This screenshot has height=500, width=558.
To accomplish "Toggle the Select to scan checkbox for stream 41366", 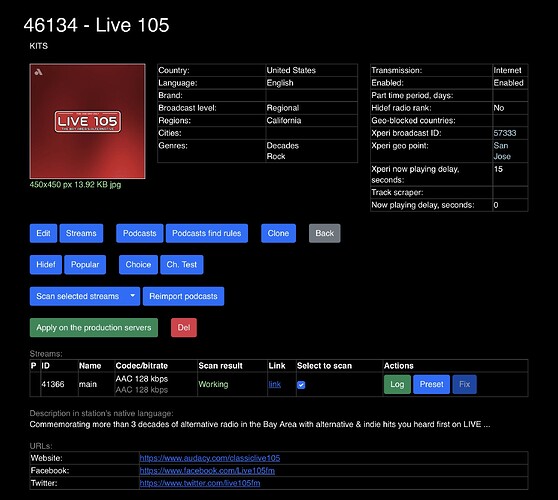I will coord(301,385).
